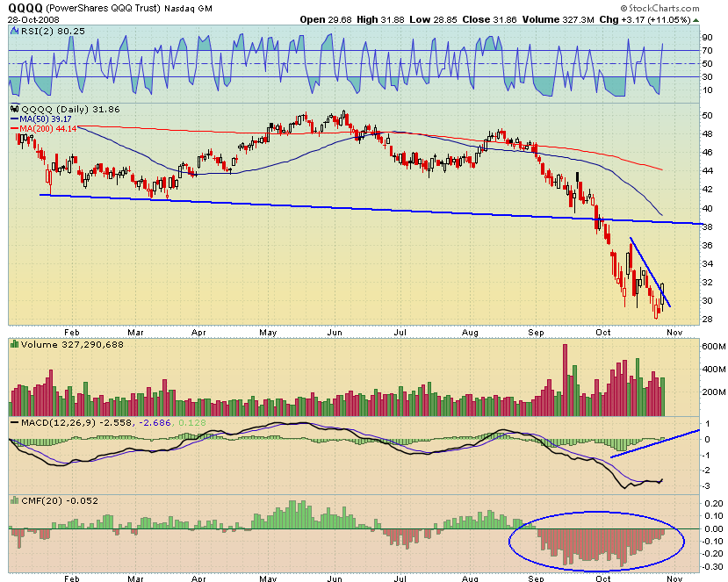This screenshot has height=582, width=728.
Task: Click the -2 tick on MACD axis
Action: tap(706, 471)
